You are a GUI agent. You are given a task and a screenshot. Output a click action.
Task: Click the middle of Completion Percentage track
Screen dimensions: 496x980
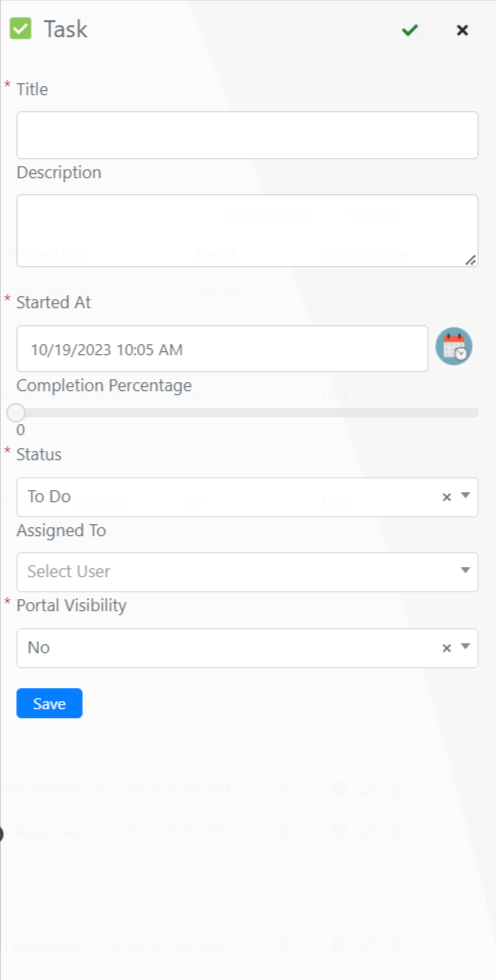pyautogui.click(x=247, y=412)
